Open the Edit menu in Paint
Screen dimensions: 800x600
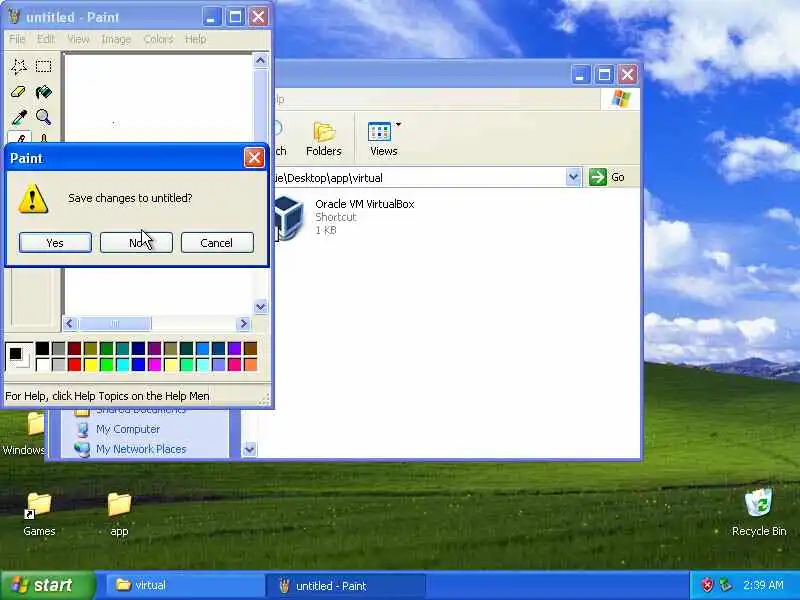(x=45, y=39)
